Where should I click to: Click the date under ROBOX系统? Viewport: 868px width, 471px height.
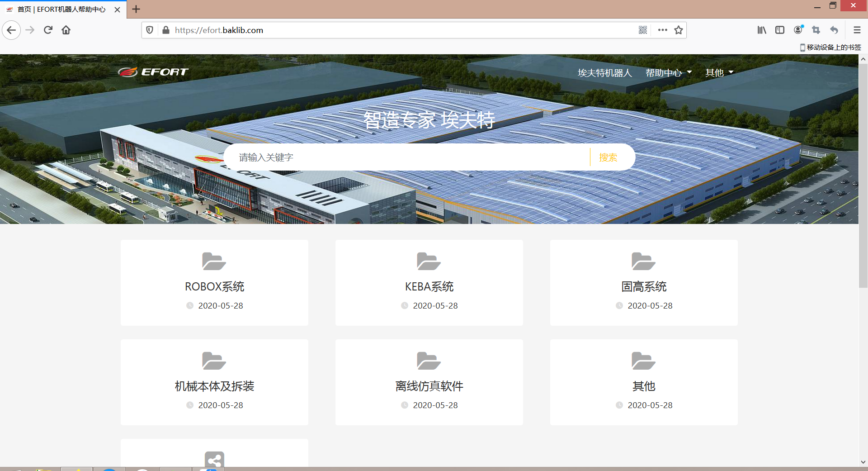(221, 306)
